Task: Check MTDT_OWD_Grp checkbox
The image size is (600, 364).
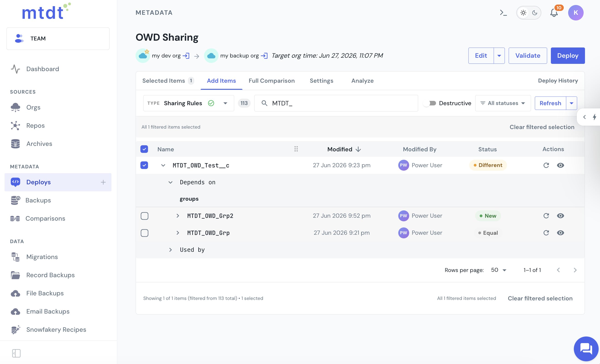Action: pyautogui.click(x=144, y=233)
